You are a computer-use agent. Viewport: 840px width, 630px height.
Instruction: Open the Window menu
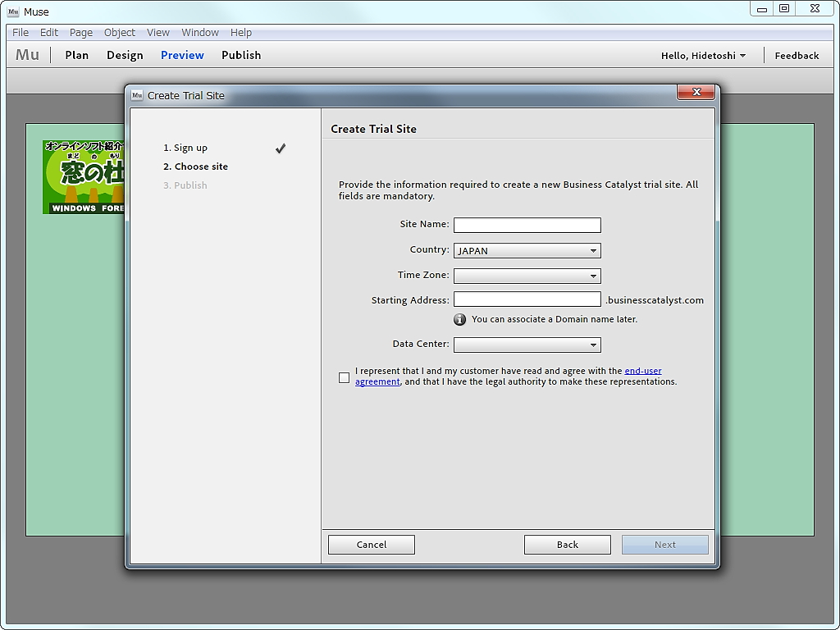(x=200, y=32)
